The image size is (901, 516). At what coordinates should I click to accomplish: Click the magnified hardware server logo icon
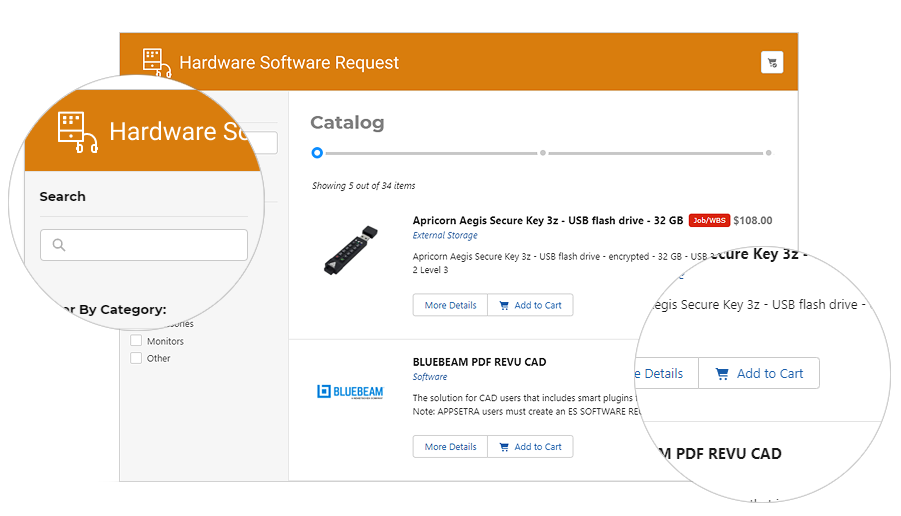(x=78, y=132)
